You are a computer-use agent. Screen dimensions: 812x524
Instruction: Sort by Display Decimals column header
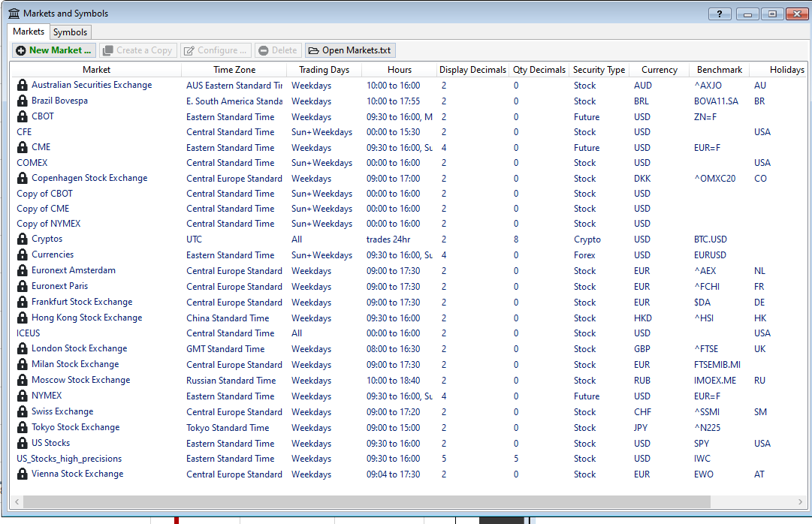pos(472,69)
